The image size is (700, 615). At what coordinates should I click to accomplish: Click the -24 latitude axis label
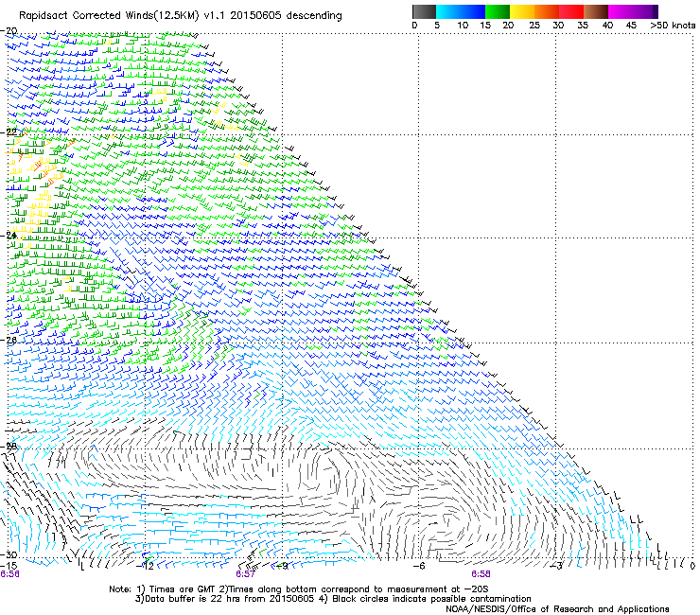(x=9, y=236)
